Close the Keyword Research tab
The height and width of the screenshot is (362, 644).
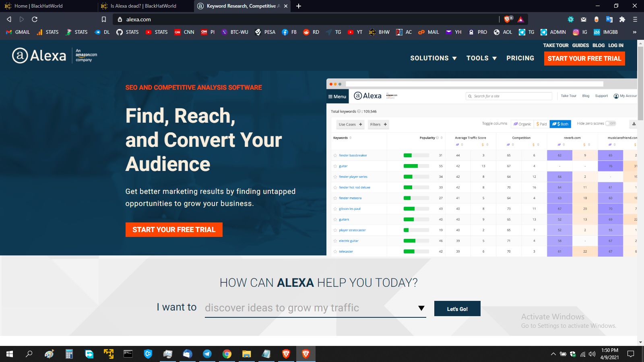point(286,6)
